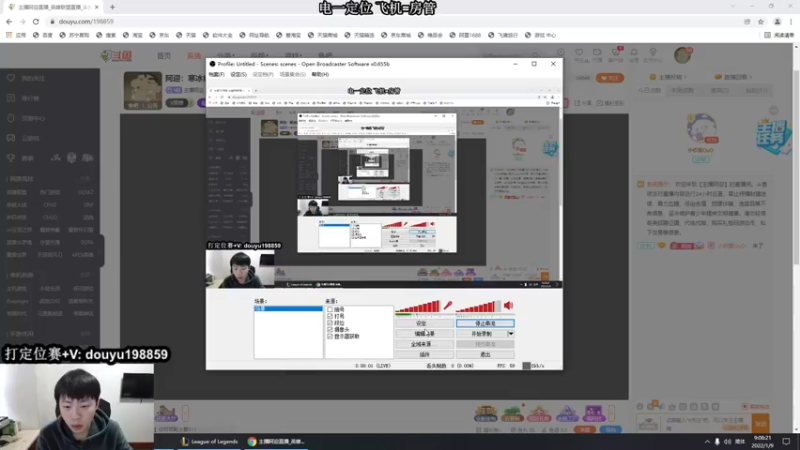Viewport: 800px width, 450px height.
Task: Open 赛事 trophy in the left sidebar
Action: [20, 158]
